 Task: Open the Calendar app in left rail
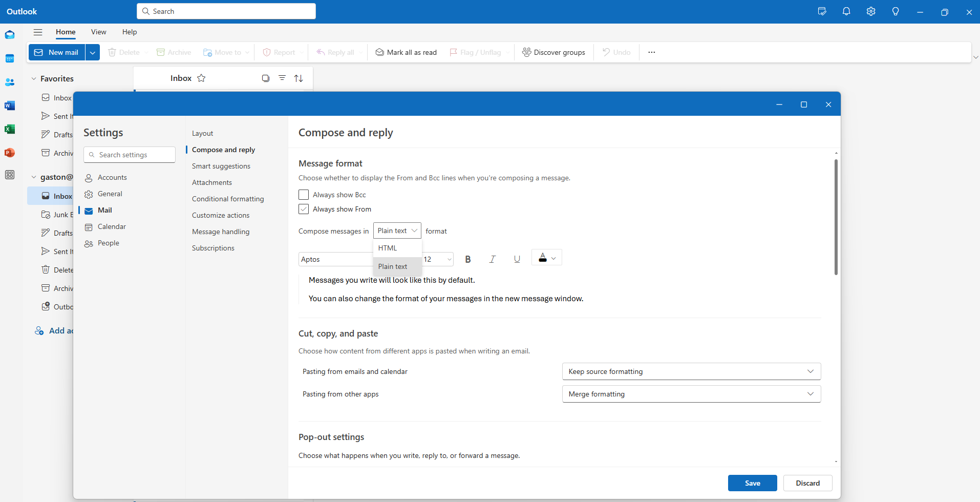10,58
